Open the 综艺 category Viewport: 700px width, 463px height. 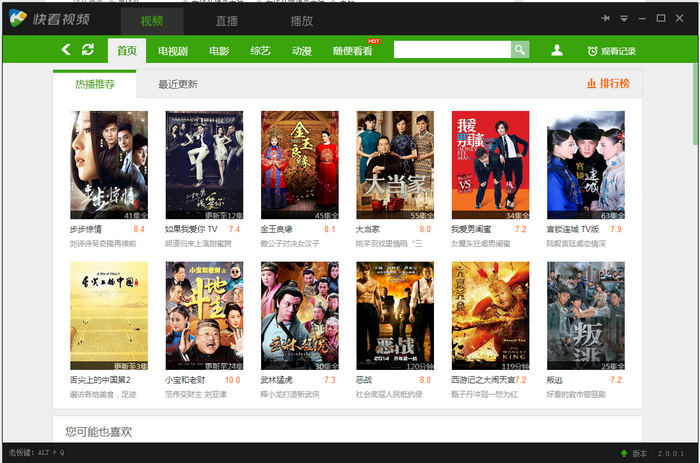click(x=260, y=51)
